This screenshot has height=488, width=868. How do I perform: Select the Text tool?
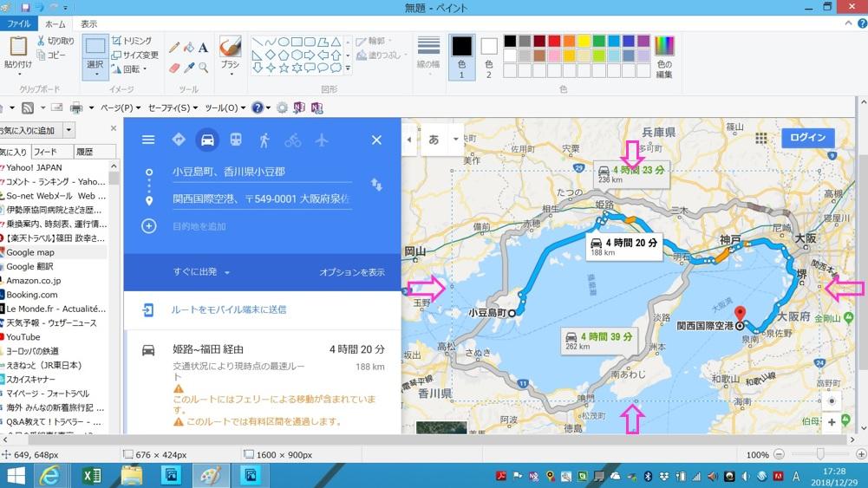[203, 48]
